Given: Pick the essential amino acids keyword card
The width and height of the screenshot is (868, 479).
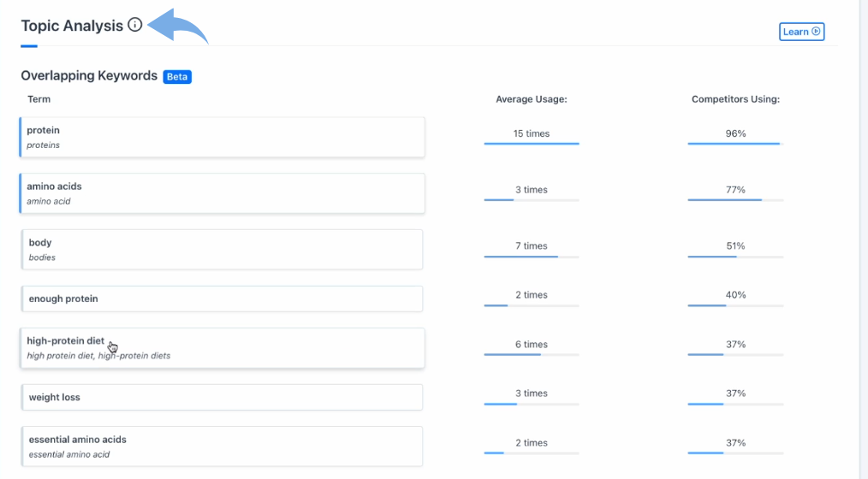Looking at the screenshot, I should pyautogui.click(x=222, y=446).
